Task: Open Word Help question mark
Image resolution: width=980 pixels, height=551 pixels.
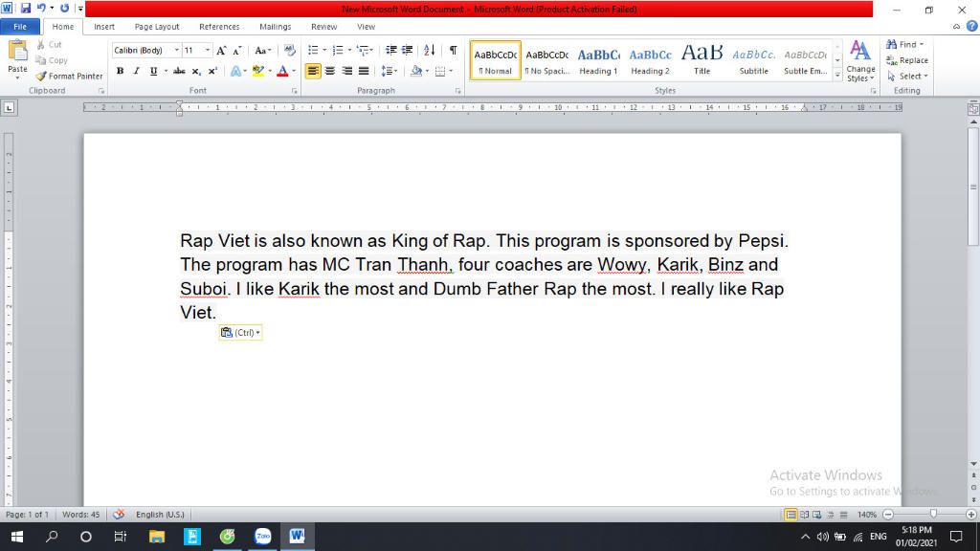Action: coord(972,26)
